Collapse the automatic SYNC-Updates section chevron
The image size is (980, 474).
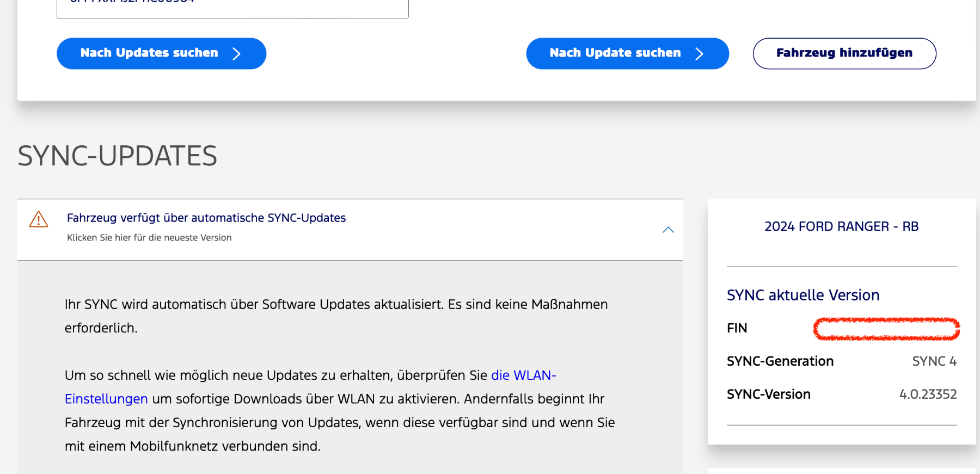click(x=668, y=230)
